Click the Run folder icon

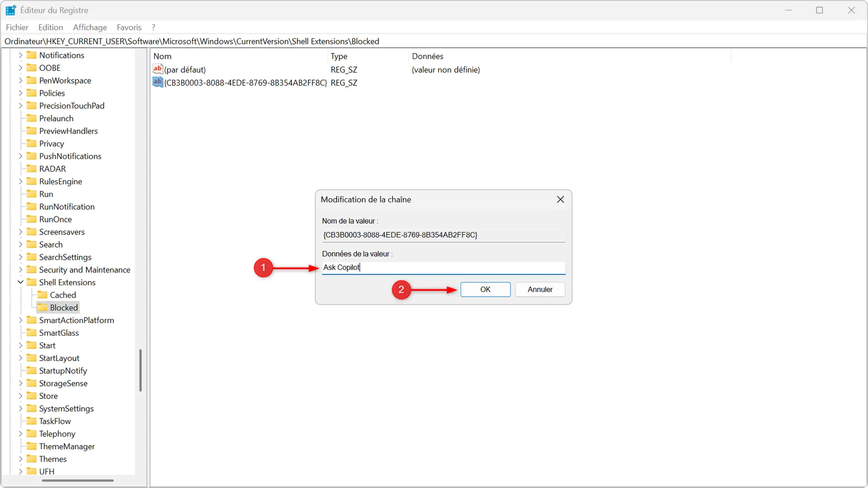coord(32,194)
